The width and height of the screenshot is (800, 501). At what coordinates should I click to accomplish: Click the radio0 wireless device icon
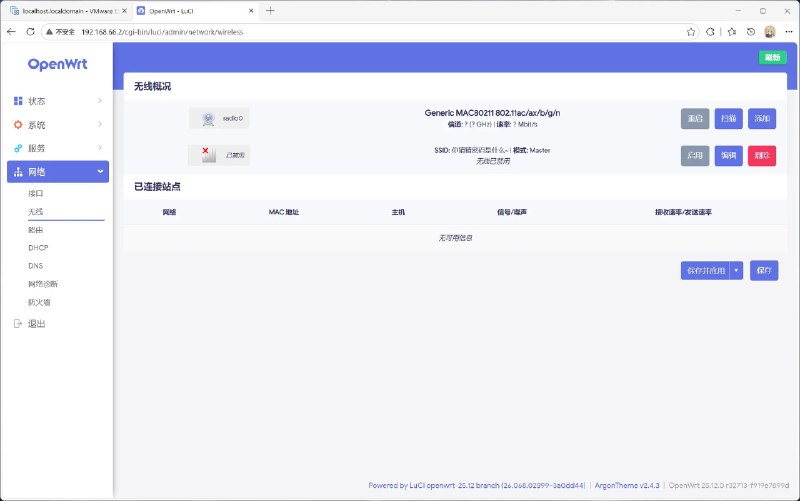tap(208, 118)
